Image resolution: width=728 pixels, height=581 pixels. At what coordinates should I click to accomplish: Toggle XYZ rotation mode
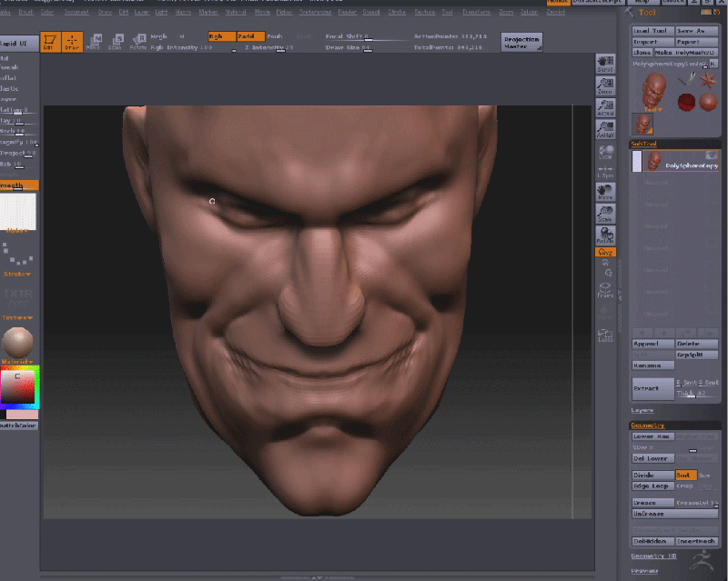605,252
